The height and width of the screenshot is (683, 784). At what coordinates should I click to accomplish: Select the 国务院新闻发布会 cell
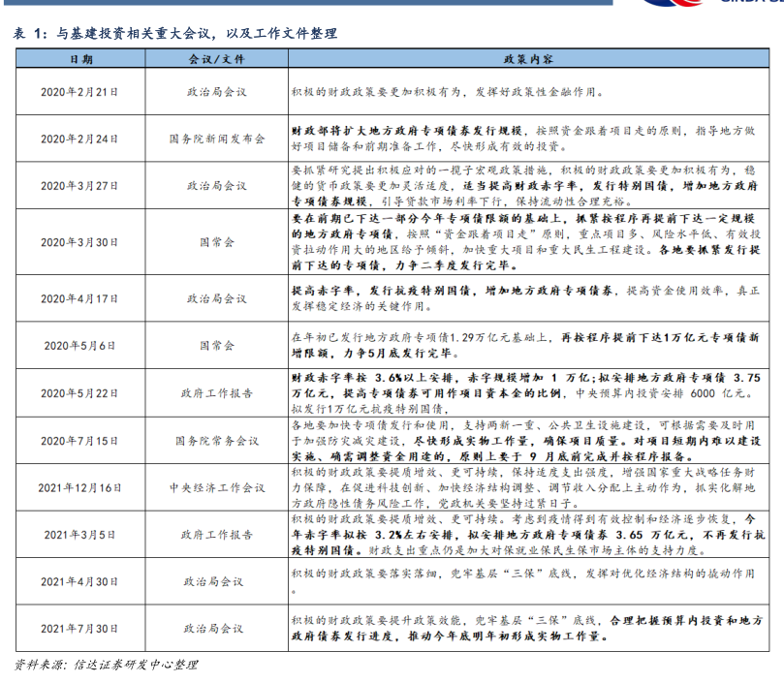216,140
